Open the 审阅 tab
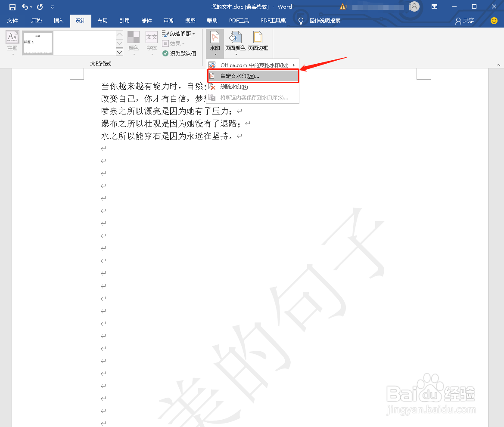The image size is (504, 427). (168, 21)
